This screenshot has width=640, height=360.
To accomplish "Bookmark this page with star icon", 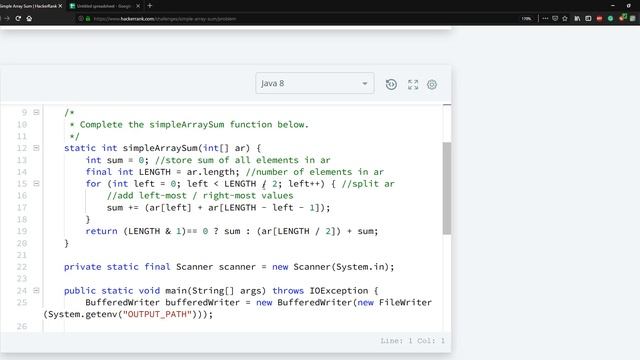I will 565,18.
